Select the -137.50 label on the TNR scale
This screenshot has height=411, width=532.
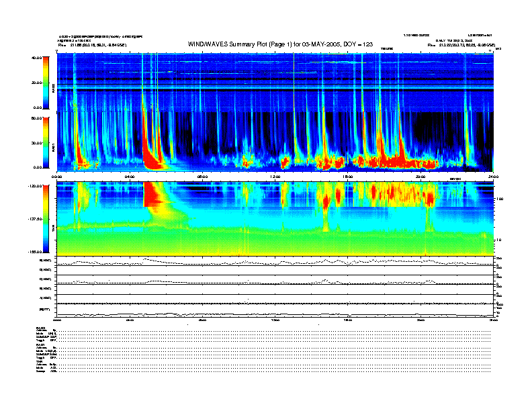point(35,219)
